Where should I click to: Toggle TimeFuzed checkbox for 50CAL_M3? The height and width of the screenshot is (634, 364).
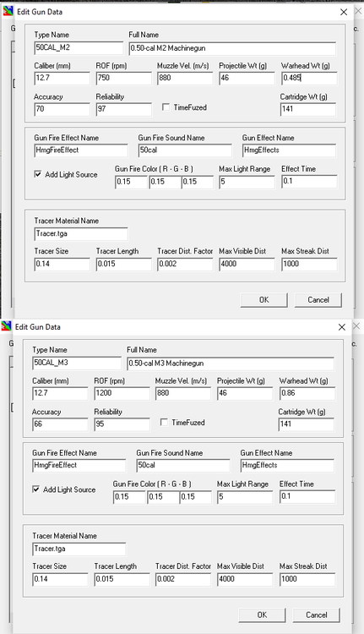pos(164,422)
